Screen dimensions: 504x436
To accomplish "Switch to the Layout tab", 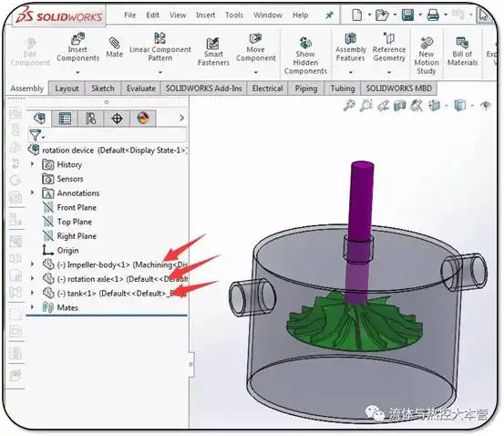I will 67,88.
